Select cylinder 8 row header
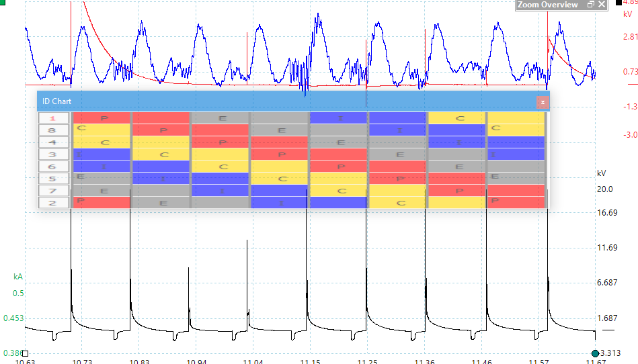 coord(53,130)
